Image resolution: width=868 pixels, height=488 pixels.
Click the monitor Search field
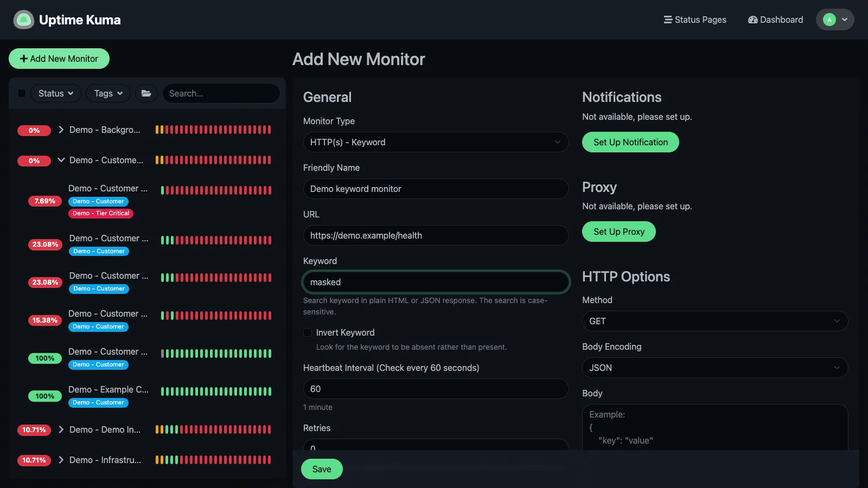[x=221, y=93]
